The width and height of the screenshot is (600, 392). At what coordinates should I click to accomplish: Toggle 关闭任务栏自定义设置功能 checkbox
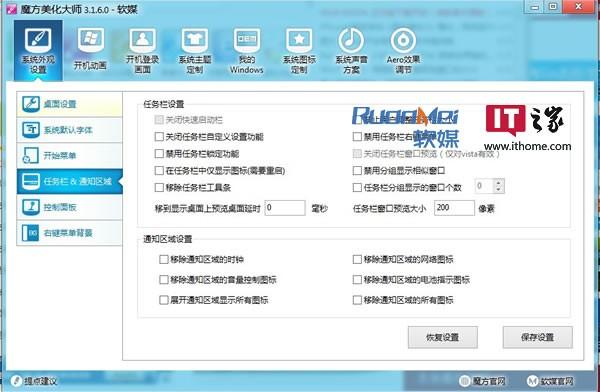(159, 137)
